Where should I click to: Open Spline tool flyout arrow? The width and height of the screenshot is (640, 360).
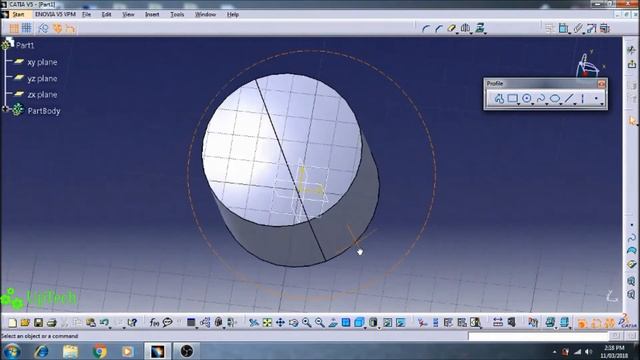(547, 104)
